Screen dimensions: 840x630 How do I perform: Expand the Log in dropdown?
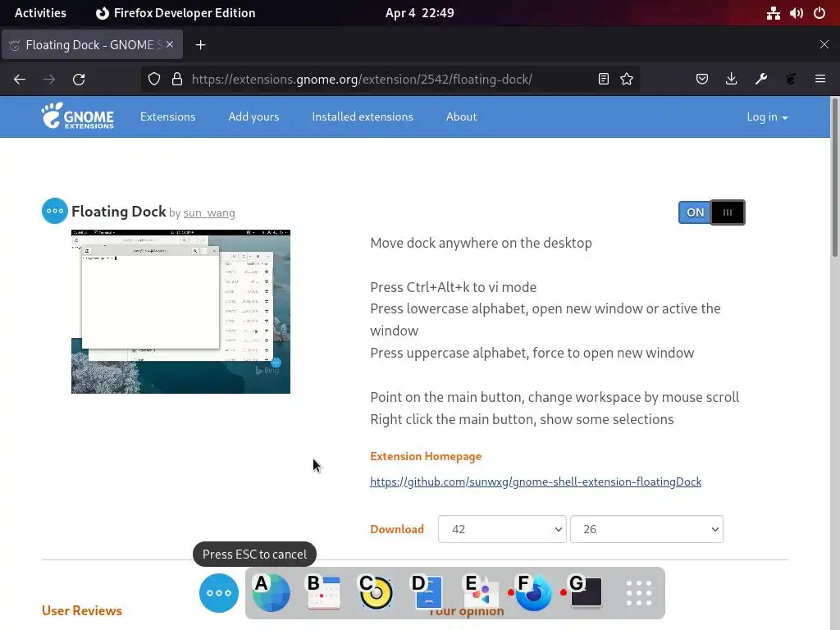click(x=767, y=116)
